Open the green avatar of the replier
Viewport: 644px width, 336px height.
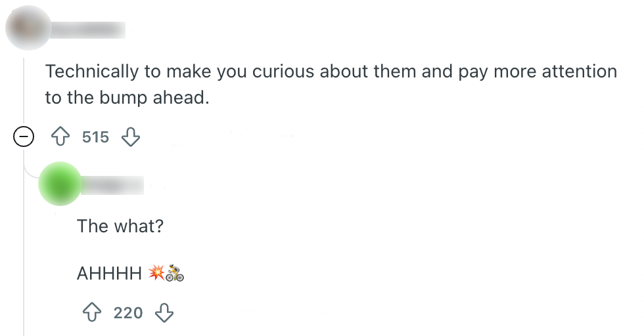click(60, 182)
